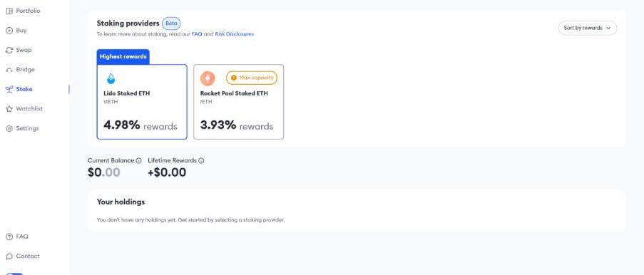Click the Beta badge next to title
Viewport: 644px width, 275px height.
(171, 24)
